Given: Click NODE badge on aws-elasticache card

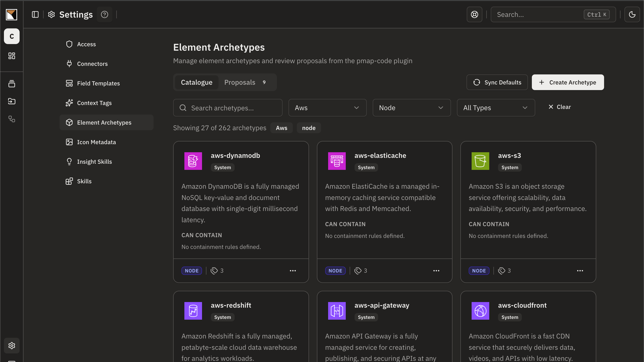Looking at the screenshot, I should (x=335, y=270).
